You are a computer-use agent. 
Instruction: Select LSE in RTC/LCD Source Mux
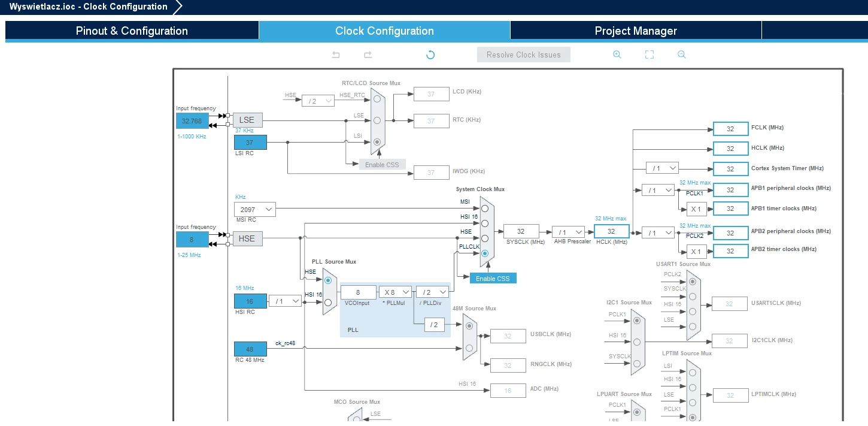click(377, 120)
